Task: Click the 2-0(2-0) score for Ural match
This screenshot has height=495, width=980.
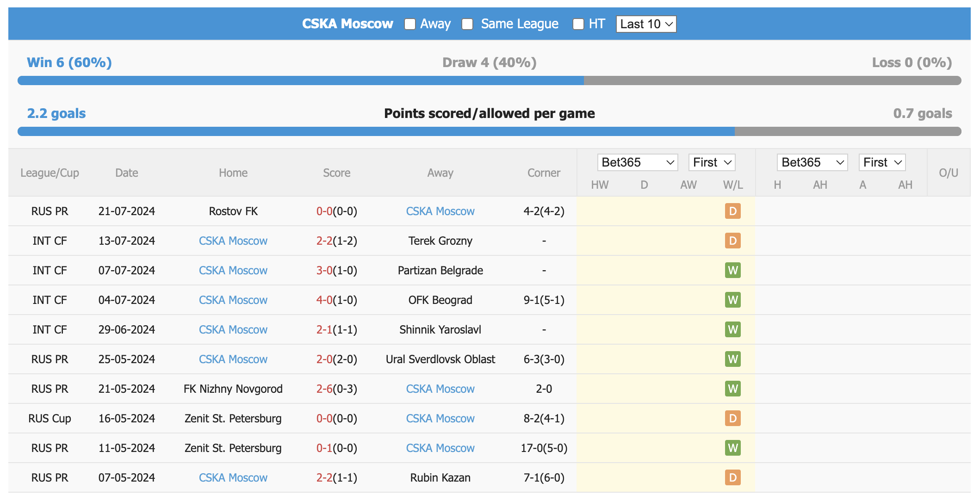Action: [337, 359]
